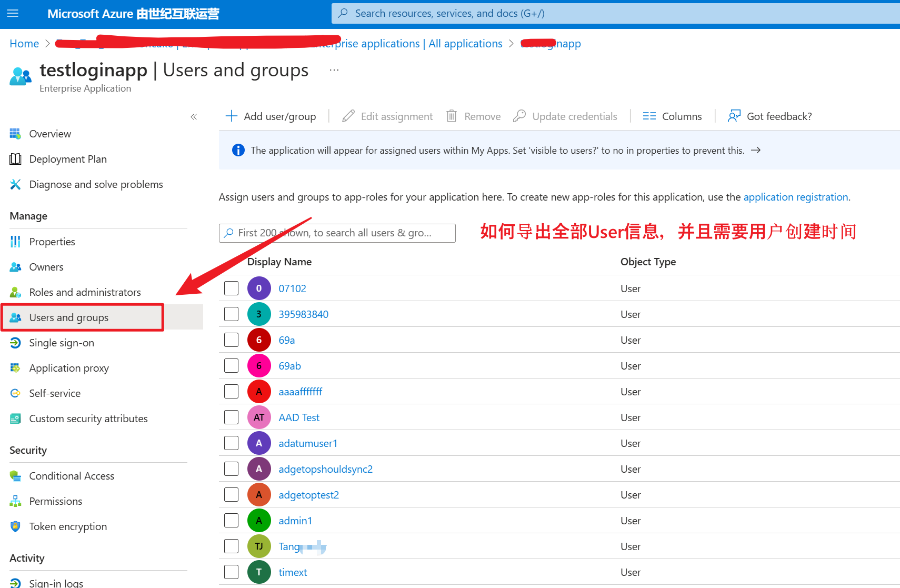This screenshot has width=900, height=588.
Task: Focus the users and groups search field
Action: click(337, 233)
